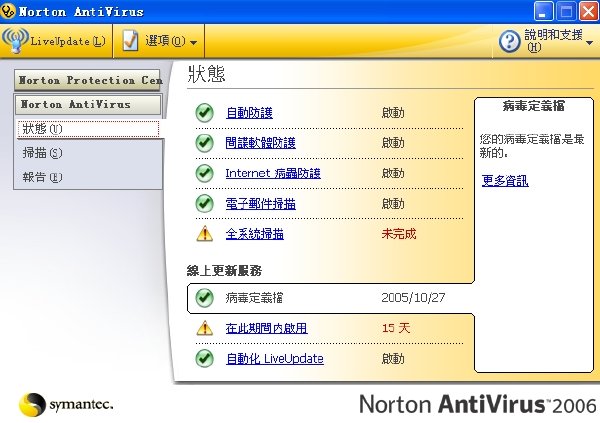Click the 狀態 page heading
600x423 pixels.
tap(206, 73)
